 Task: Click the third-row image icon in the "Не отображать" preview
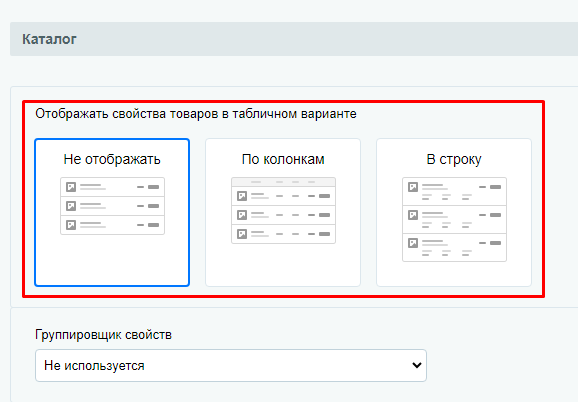pyautogui.click(x=71, y=225)
